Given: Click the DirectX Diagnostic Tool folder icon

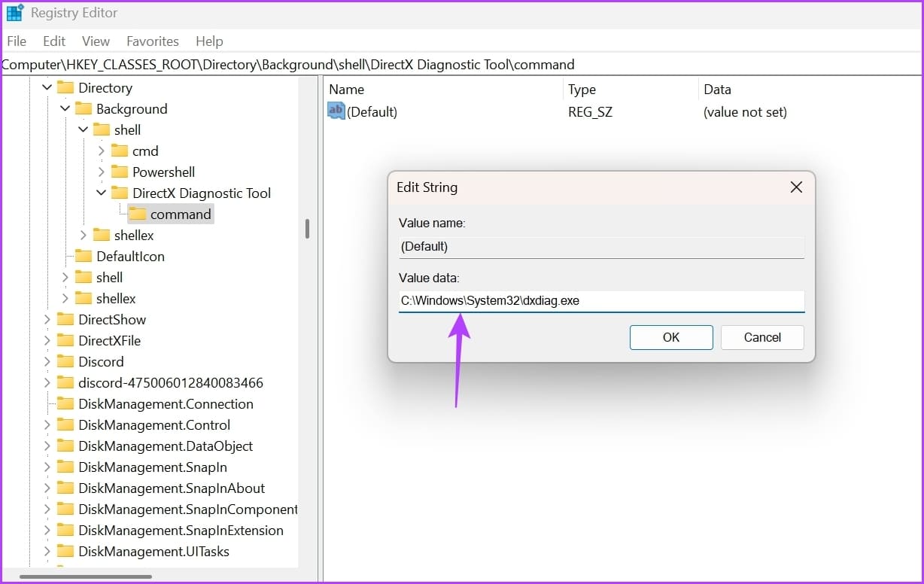Looking at the screenshot, I should [x=120, y=193].
